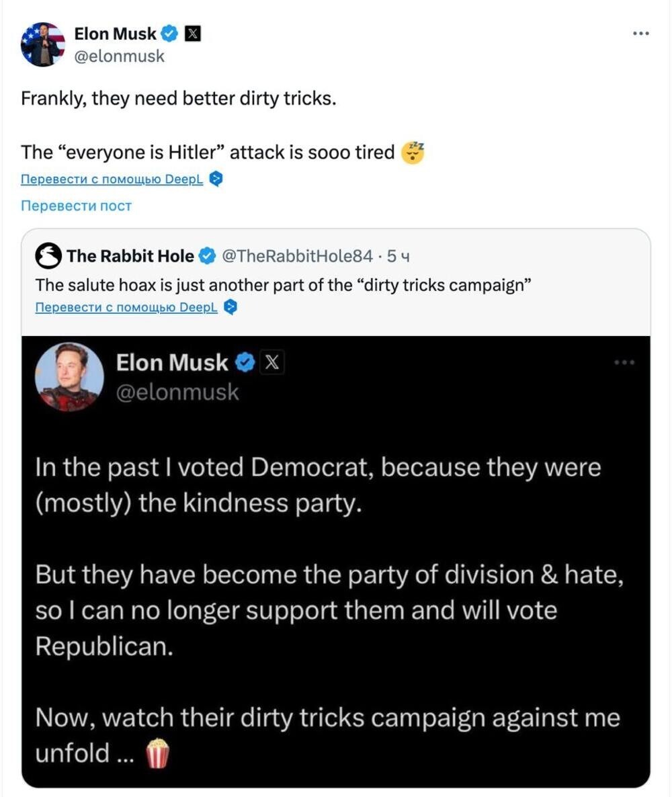
Task: Click the popcorn emoji in embedded image
Action: (x=157, y=753)
